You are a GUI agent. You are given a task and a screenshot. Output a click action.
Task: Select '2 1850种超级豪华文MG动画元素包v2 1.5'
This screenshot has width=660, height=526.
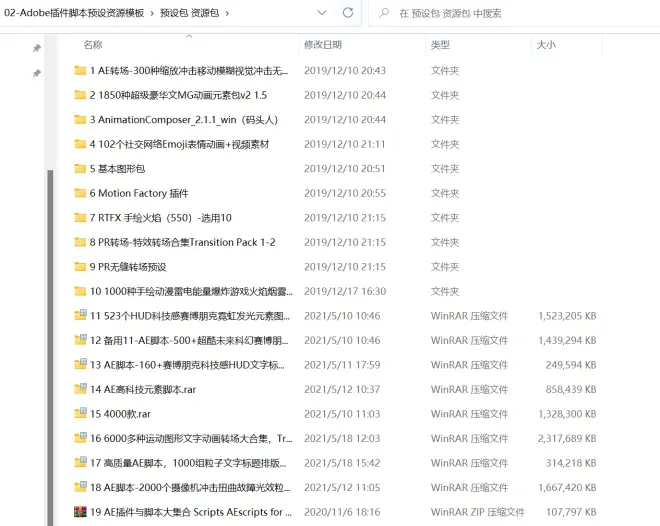(x=178, y=95)
